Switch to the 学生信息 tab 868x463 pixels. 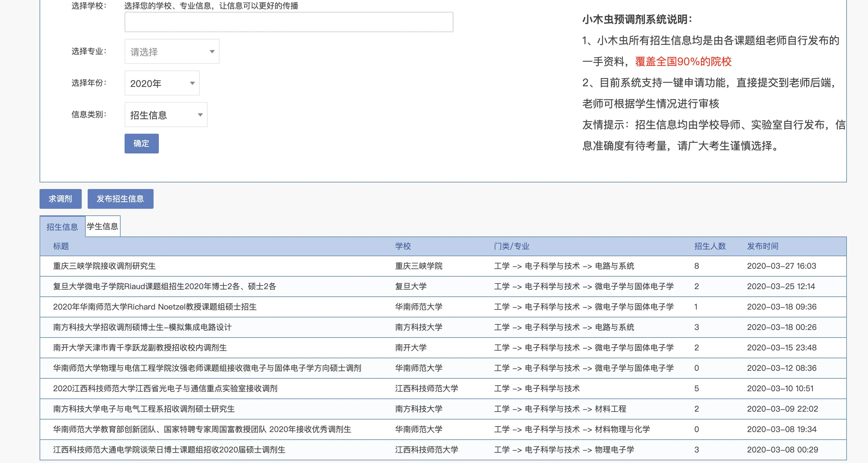click(102, 226)
